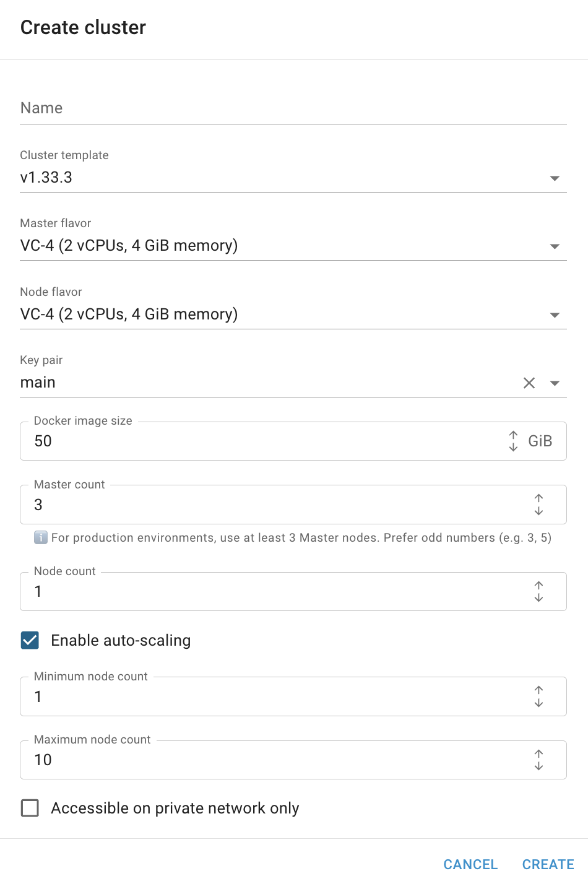Image resolution: width=588 pixels, height=889 pixels.
Task: Select the Docker image size value field
Action: 248,441
